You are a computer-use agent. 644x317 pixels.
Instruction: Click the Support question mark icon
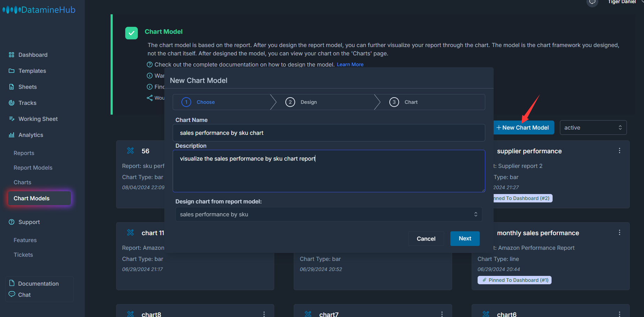point(12,222)
